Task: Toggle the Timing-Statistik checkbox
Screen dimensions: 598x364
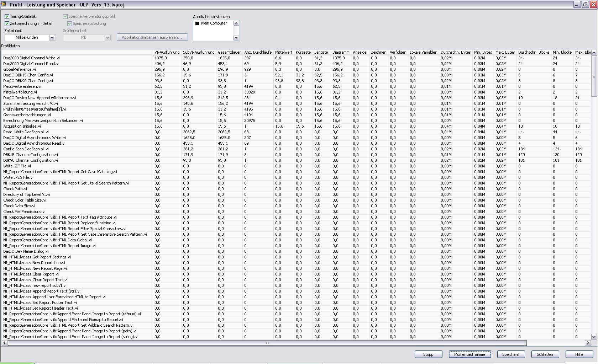Action: coord(7,16)
